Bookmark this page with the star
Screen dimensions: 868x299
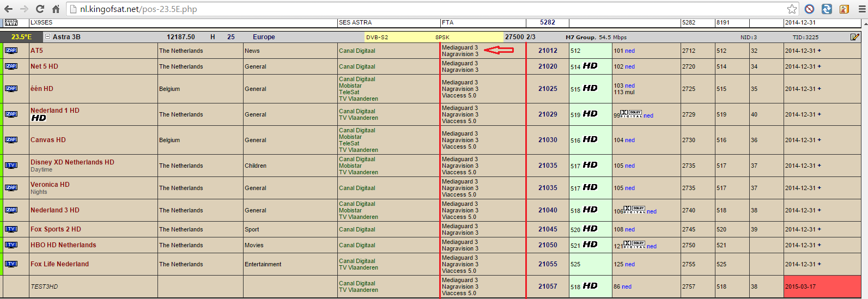click(x=792, y=9)
